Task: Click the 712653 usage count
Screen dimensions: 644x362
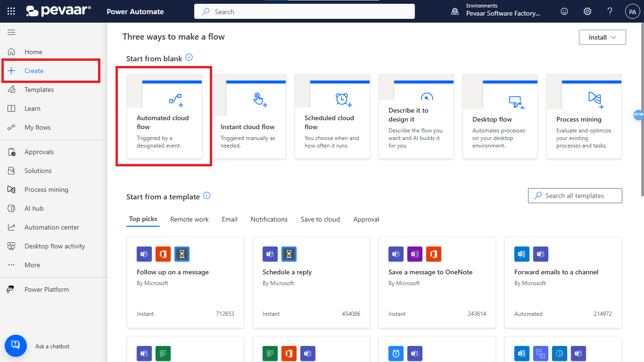Action: [225, 314]
